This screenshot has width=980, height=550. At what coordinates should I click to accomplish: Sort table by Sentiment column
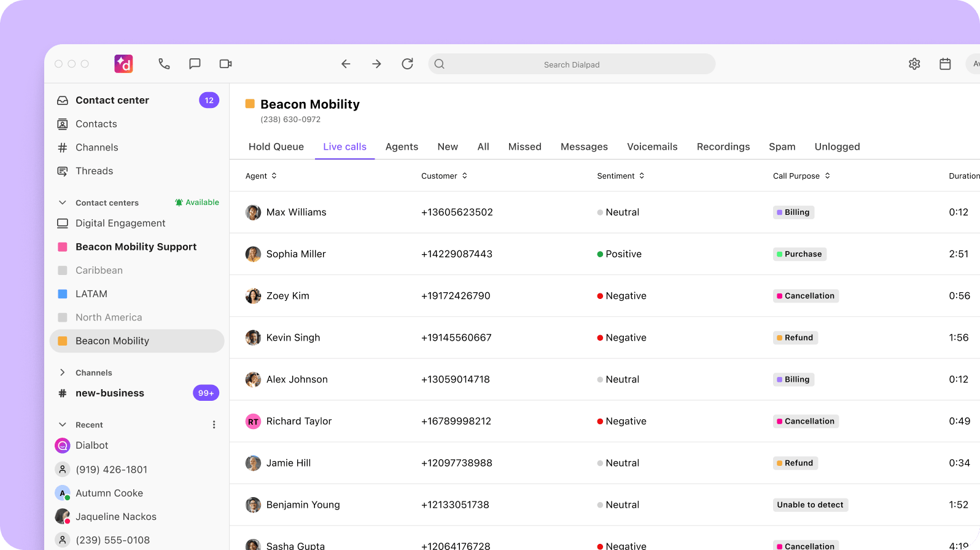click(x=621, y=176)
